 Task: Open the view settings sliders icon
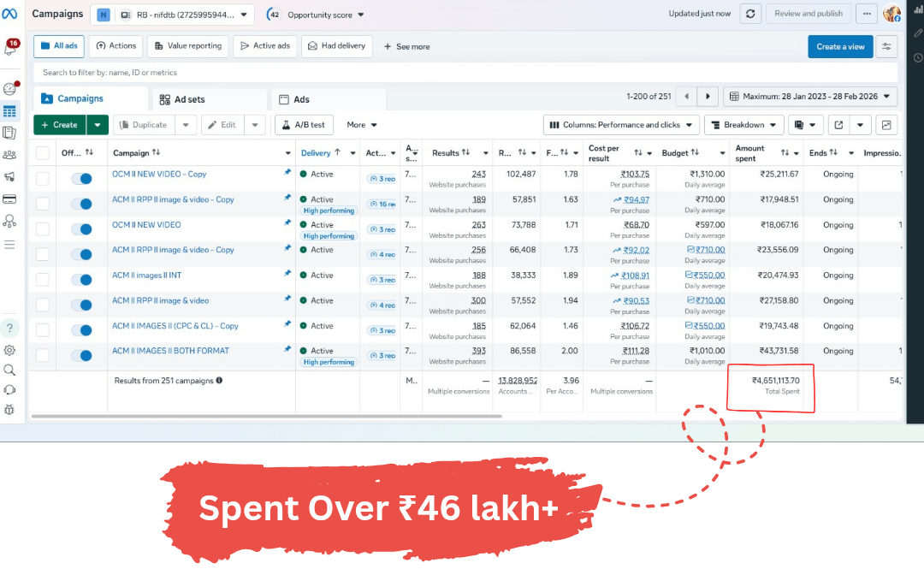point(886,46)
